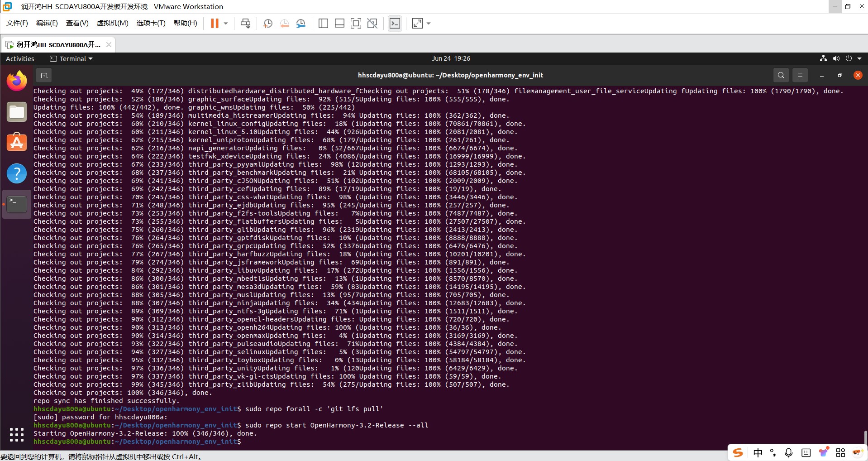Open Ubuntu Software from the dock

(x=17, y=142)
